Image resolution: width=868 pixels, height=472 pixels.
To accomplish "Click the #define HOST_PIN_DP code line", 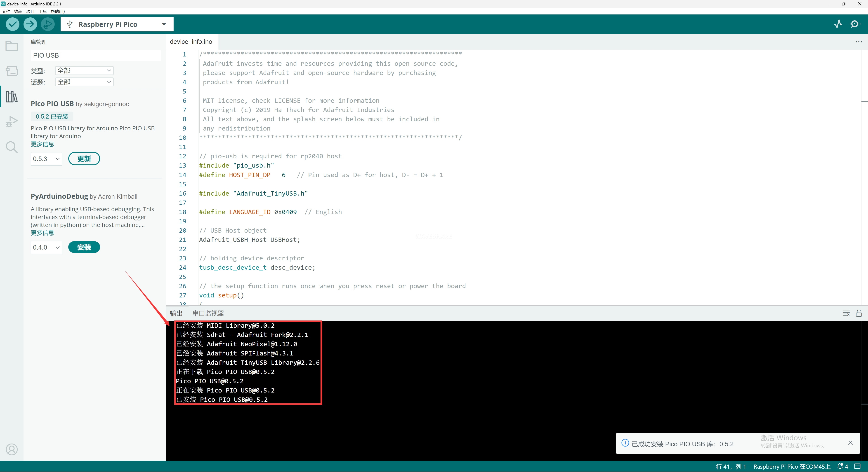I will point(321,175).
